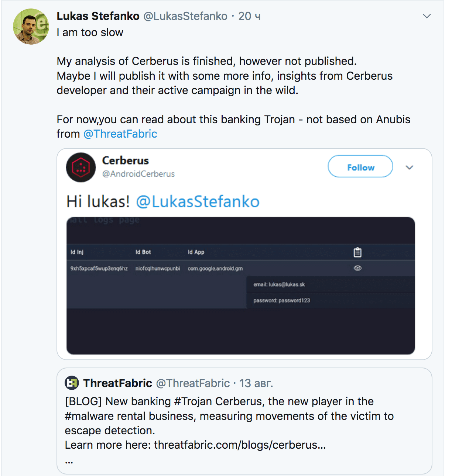
Task: Click the clipboard icon in table header
Action: click(x=357, y=252)
